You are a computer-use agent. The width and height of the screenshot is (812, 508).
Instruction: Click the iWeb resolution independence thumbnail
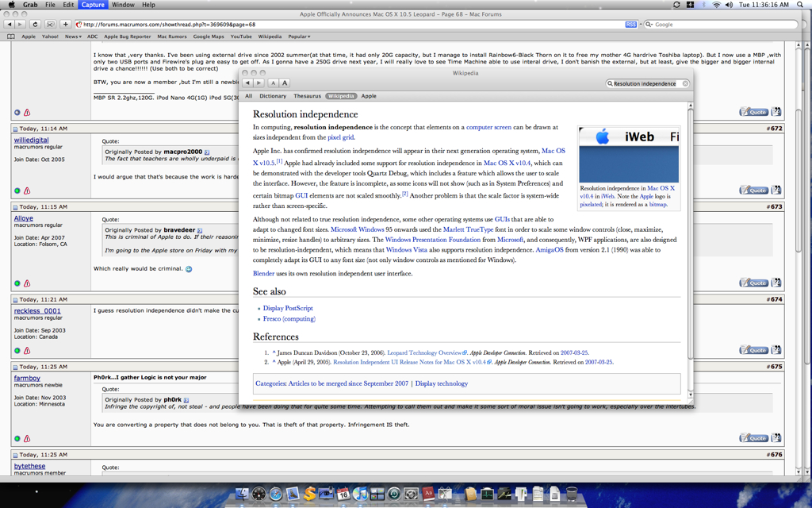click(629, 155)
